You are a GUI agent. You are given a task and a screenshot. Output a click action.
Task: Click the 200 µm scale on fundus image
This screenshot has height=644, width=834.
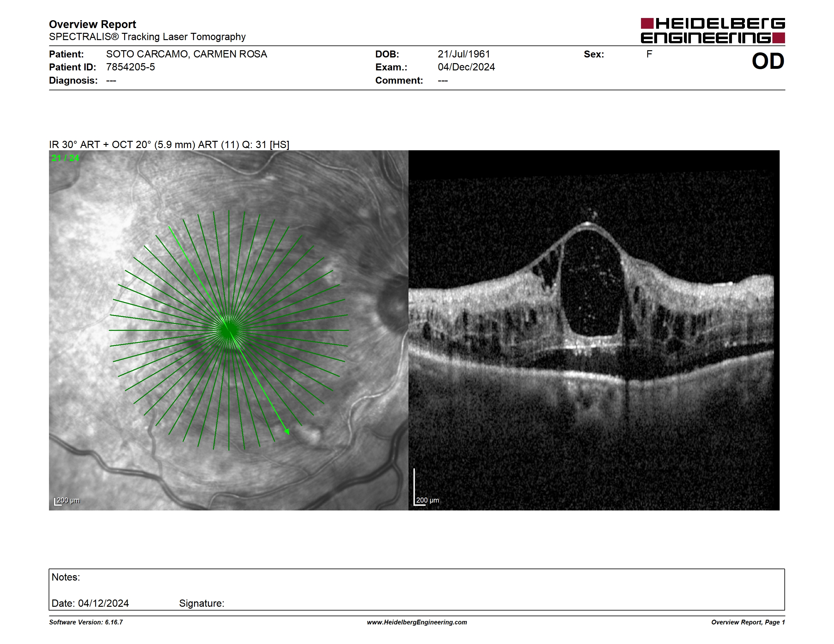pos(67,501)
